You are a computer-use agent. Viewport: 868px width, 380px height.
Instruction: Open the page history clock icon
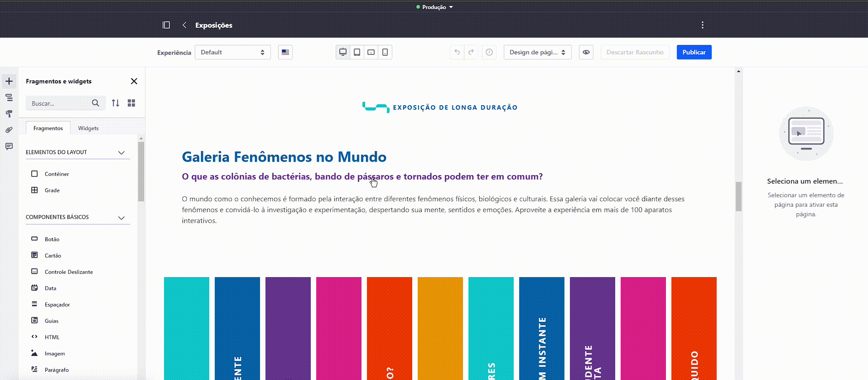(x=489, y=52)
